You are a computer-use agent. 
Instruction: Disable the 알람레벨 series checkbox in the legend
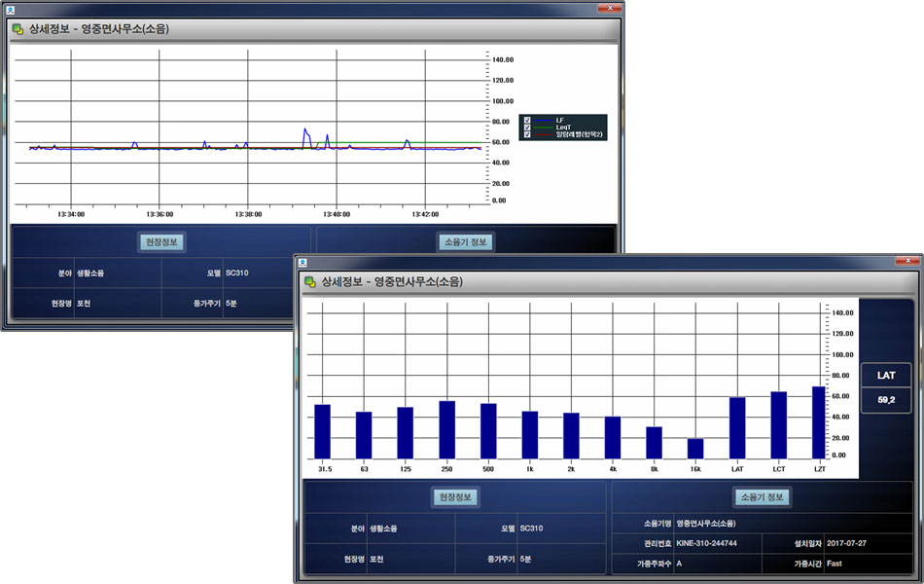(x=527, y=135)
